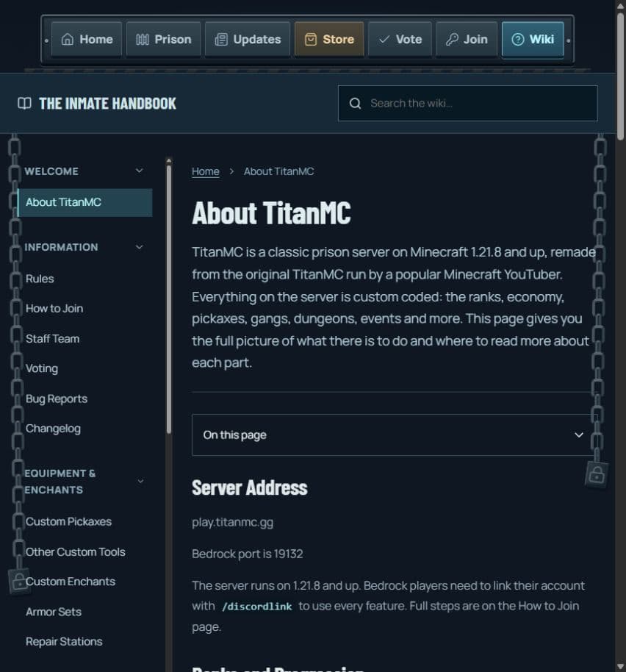This screenshot has width=626, height=672.
Task: Open the Other Custom Tools page
Action: 76,551
